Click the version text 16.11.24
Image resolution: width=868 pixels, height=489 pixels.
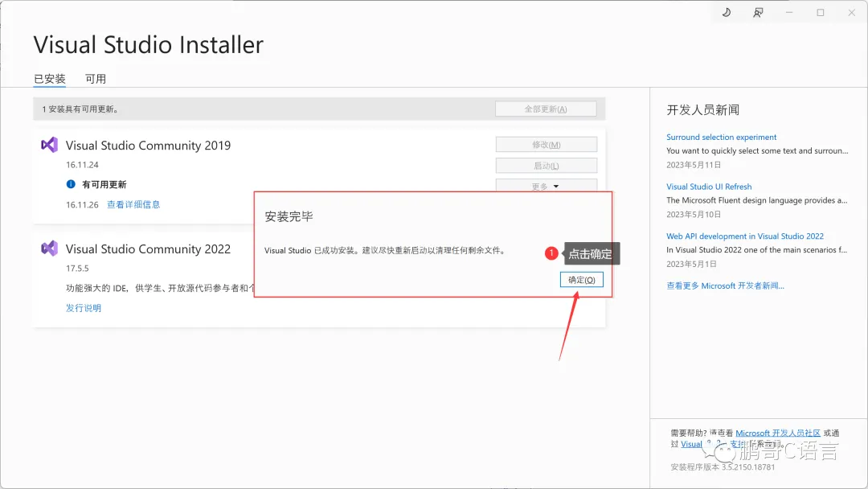coord(83,165)
